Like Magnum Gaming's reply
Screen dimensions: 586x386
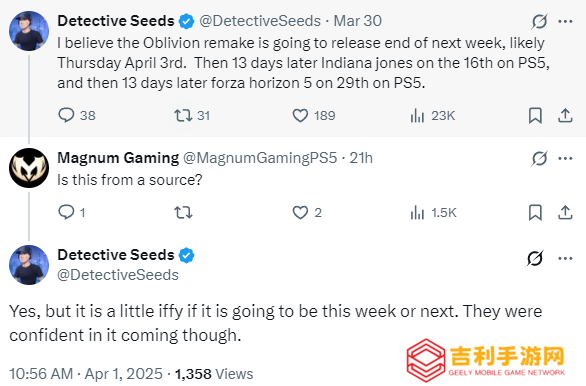[x=307, y=213]
